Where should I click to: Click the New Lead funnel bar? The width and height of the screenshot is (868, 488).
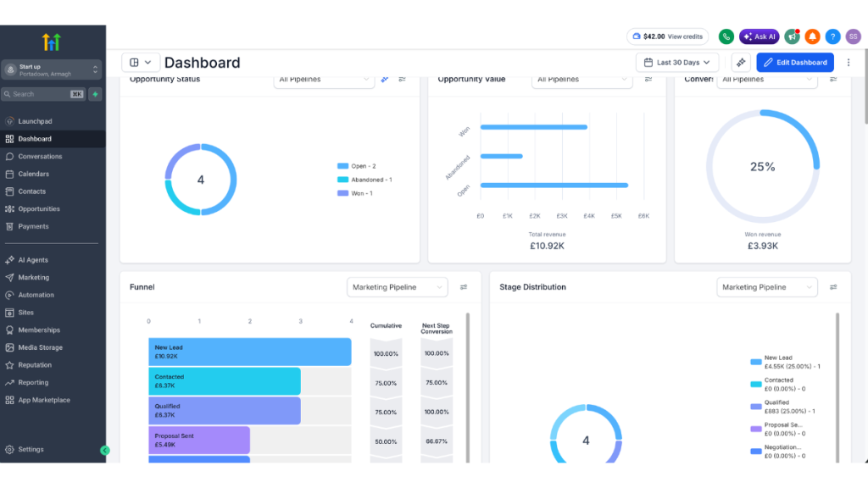[250, 352]
